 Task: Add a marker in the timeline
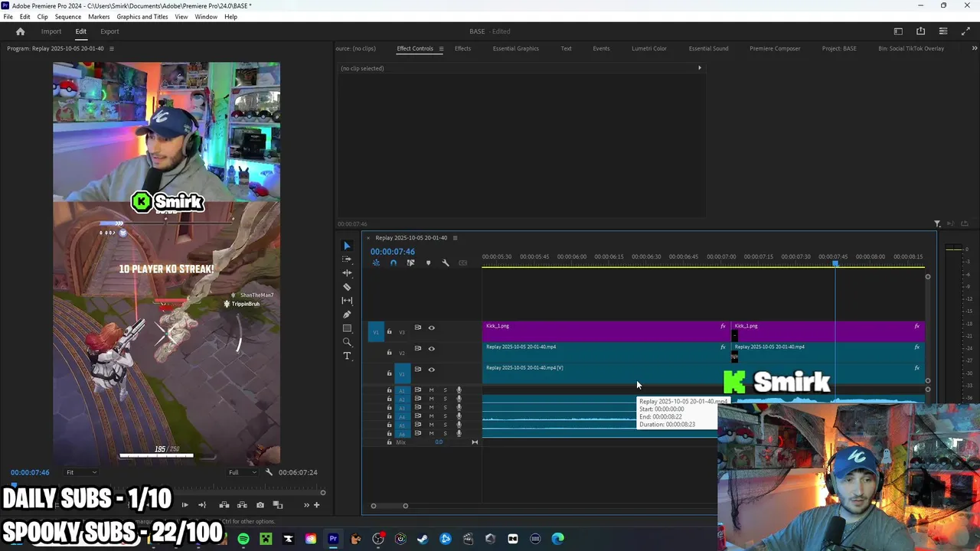[428, 263]
